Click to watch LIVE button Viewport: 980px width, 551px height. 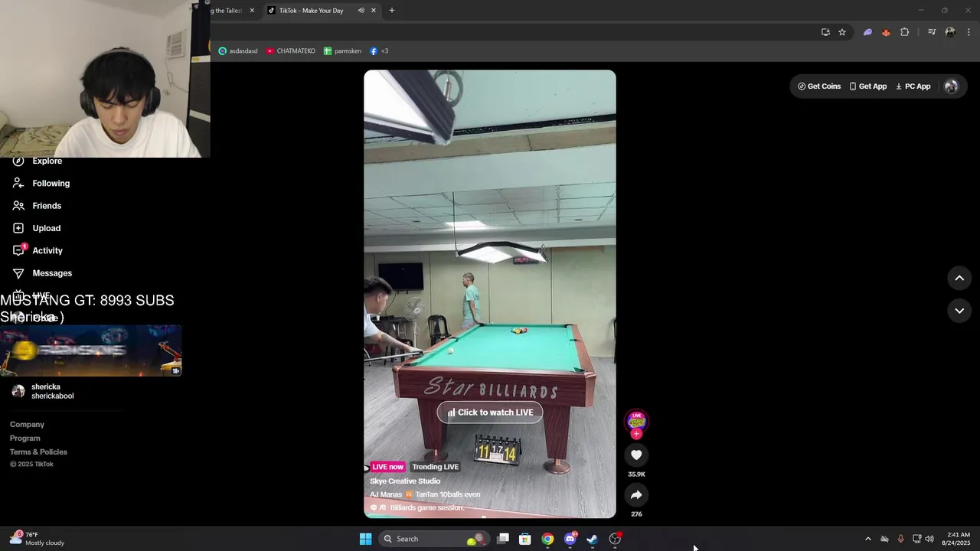[x=490, y=412]
